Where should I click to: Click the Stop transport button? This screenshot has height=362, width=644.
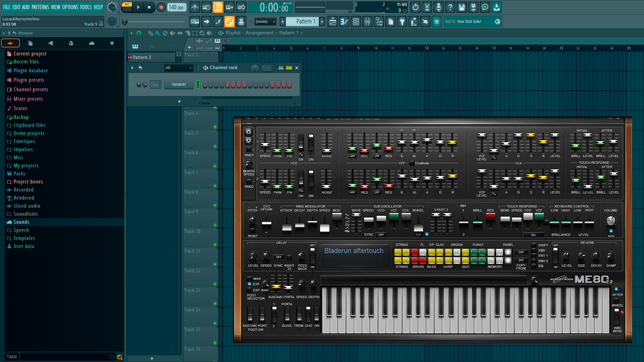(x=149, y=7)
